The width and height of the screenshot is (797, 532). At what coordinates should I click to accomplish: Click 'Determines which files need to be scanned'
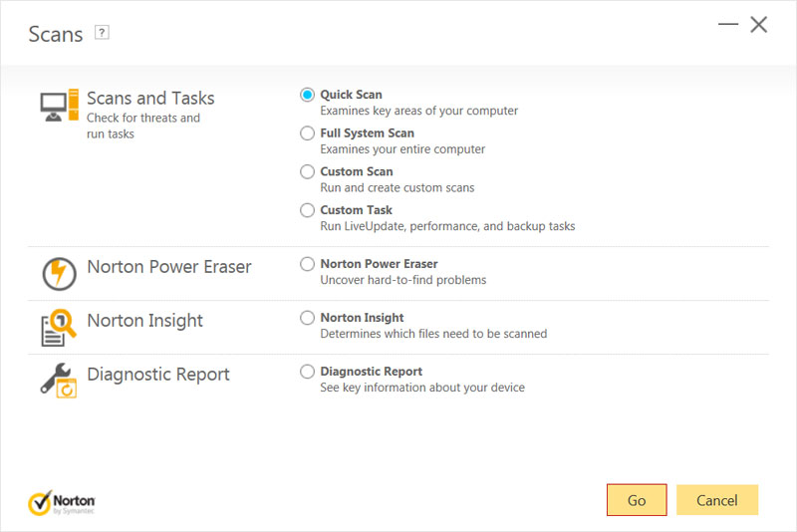(433, 334)
